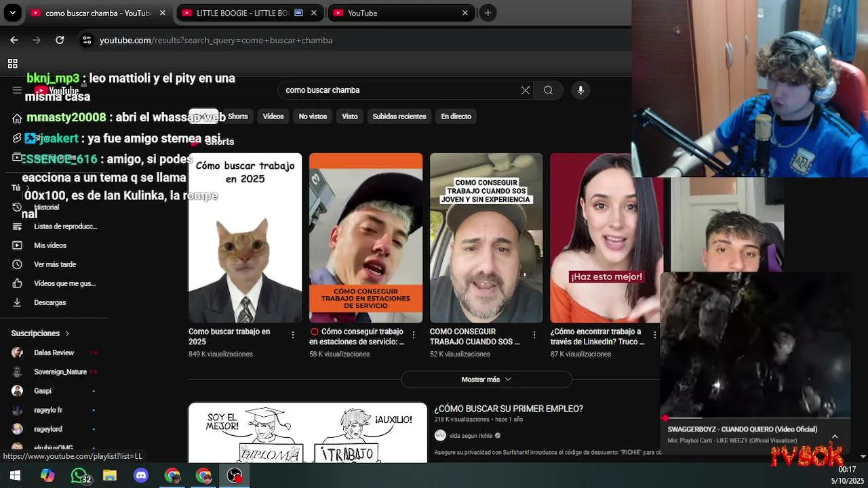
Task: Clear the YouTube search with the X icon
Action: [x=526, y=90]
